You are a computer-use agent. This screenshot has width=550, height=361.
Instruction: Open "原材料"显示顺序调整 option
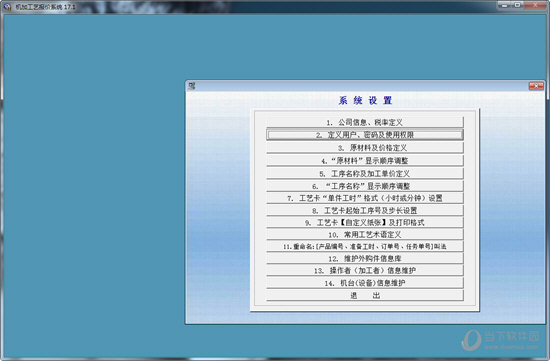(365, 161)
